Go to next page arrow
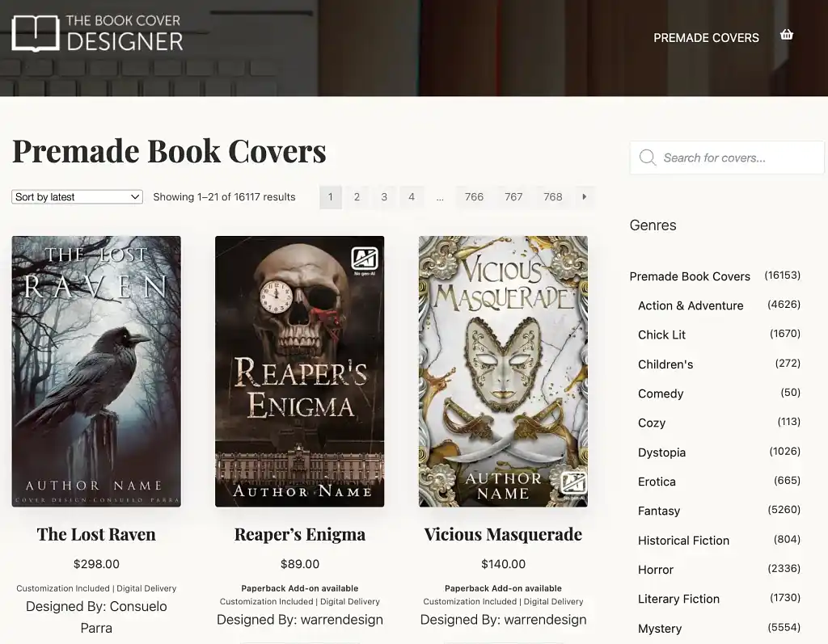 (x=584, y=197)
